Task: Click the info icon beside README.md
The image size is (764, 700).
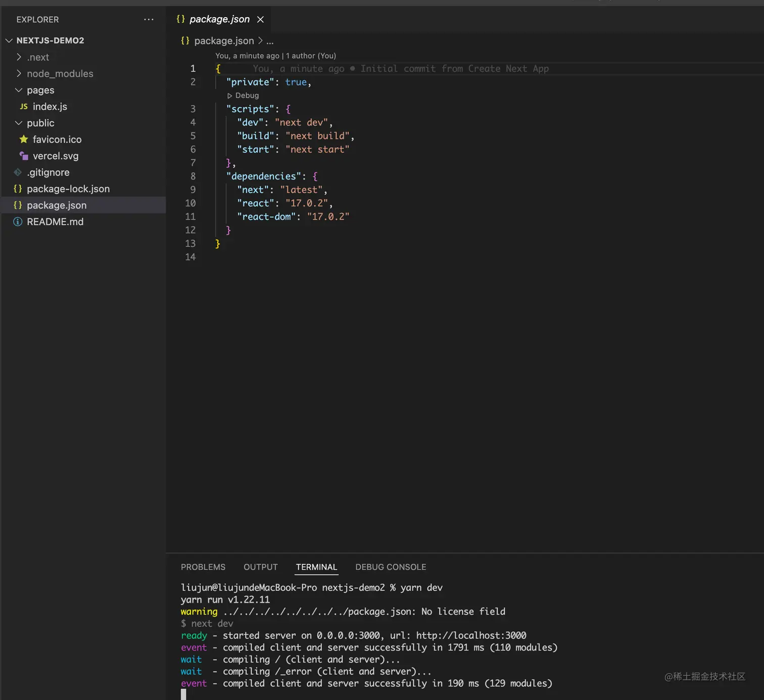Action: (x=18, y=222)
